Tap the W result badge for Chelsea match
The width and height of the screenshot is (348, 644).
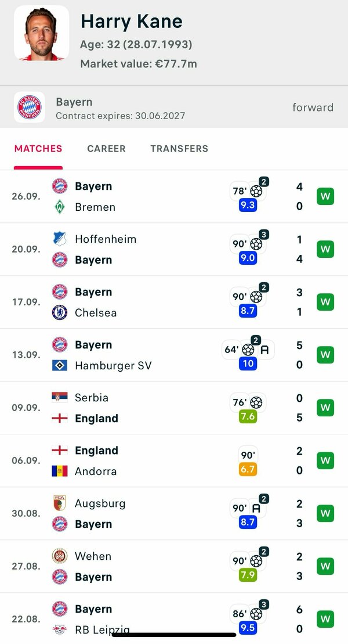point(325,302)
